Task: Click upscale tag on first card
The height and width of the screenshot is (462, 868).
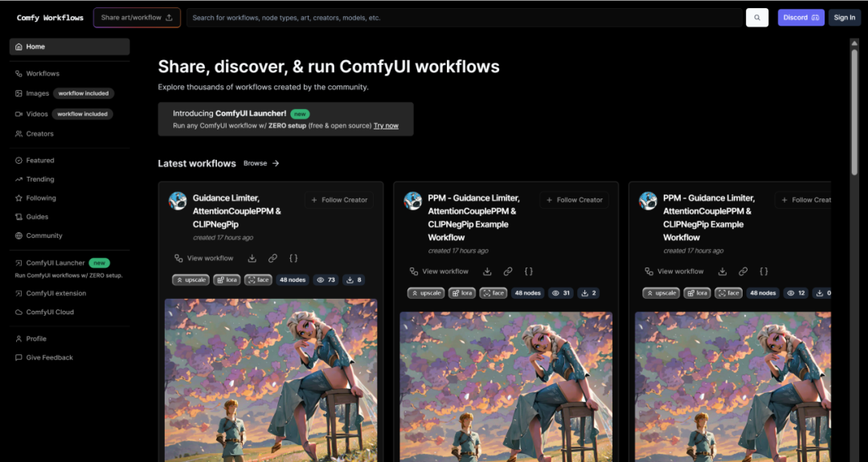Action: click(191, 280)
